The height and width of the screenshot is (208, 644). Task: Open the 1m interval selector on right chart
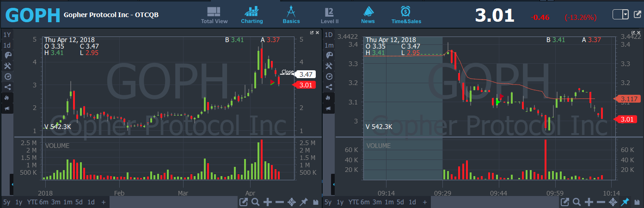pos(329,45)
